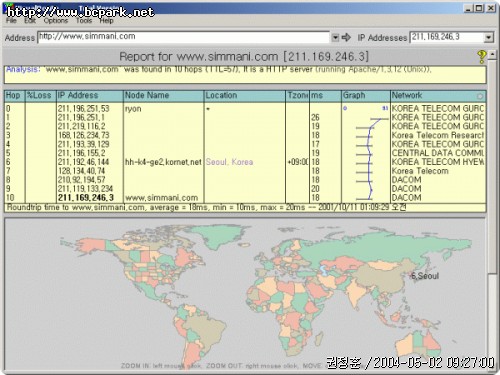This screenshot has height=375, width=500.
Task: Click the small circle icon in Network header
Action: click(480, 96)
